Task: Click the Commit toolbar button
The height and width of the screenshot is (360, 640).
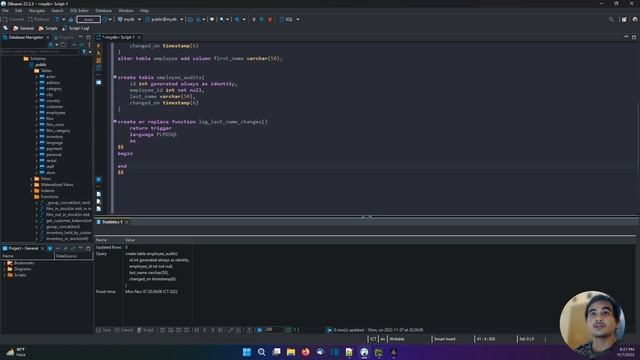Action: point(13,19)
